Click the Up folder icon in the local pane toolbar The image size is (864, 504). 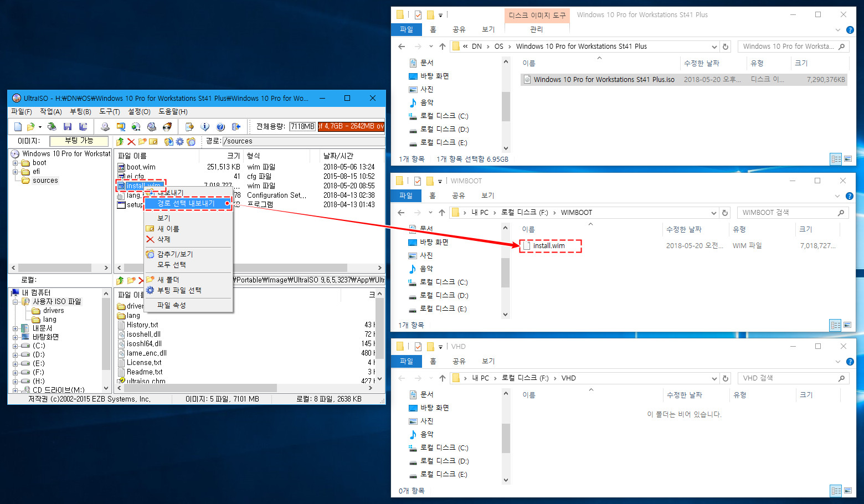pos(120,281)
